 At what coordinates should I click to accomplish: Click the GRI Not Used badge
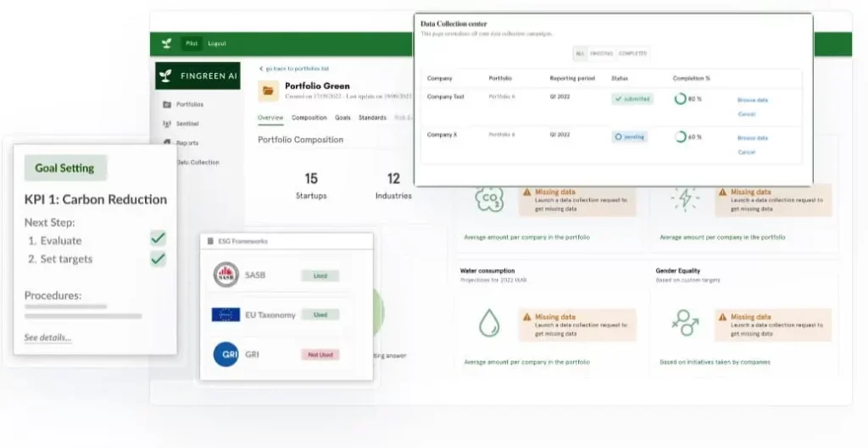coord(320,355)
